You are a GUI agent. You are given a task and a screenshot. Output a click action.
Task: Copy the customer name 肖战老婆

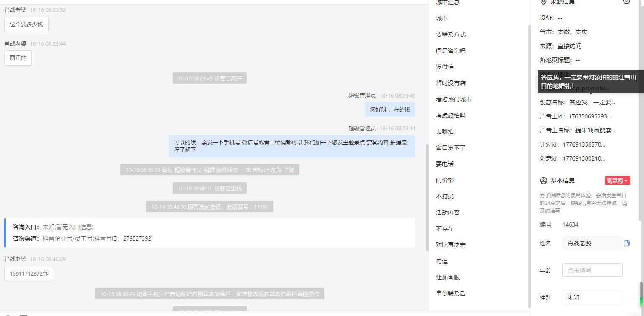click(627, 243)
